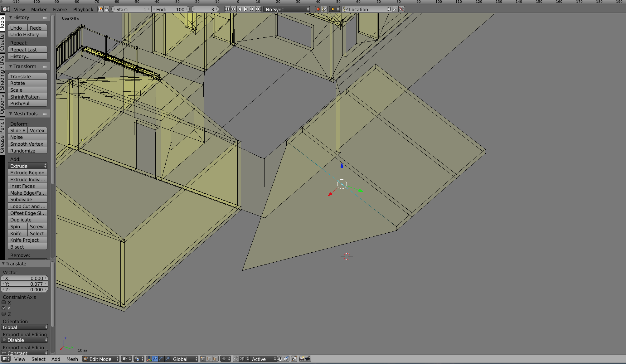This screenshot has height=364, width=626.
Task: Click the Y vector value slider
Action: 25,284
